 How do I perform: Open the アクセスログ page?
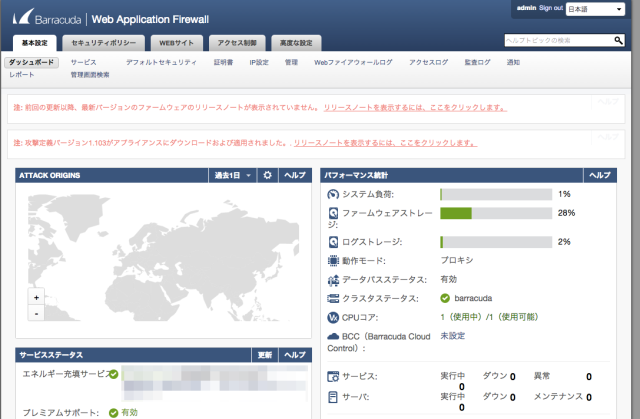tap(429, 62)
